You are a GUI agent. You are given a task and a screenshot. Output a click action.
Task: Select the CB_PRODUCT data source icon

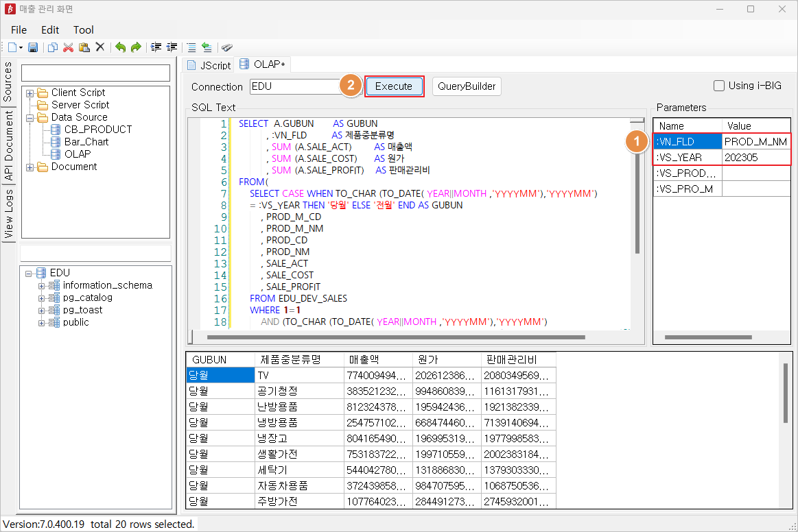(56, 130)
